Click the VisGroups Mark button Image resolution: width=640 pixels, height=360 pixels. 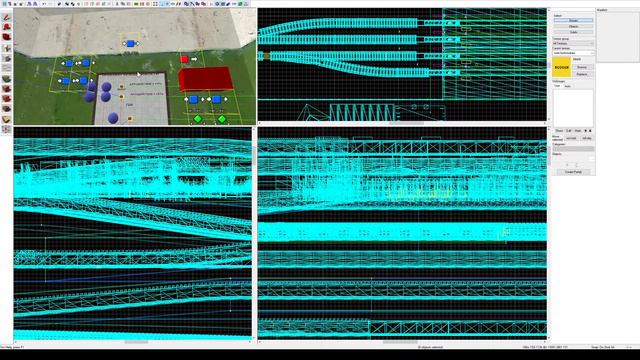click(578, 131)
